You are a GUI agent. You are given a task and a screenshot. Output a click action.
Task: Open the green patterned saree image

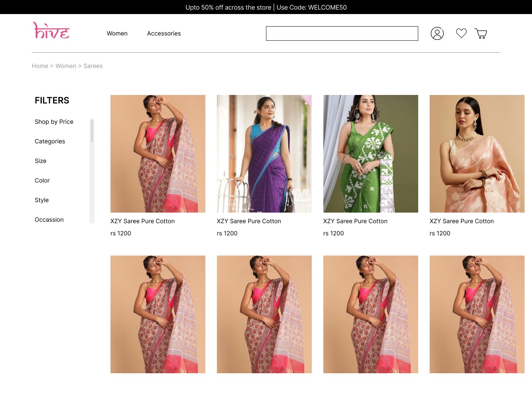tap(371, 154)
